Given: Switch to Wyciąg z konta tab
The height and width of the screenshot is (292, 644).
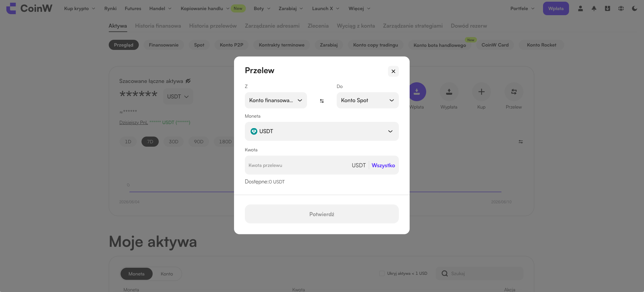Looking at the screenshot, I should click(356, 26).
